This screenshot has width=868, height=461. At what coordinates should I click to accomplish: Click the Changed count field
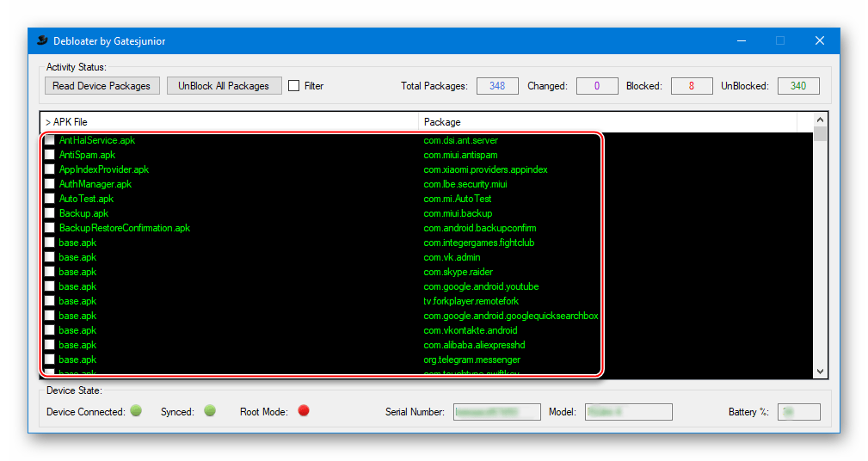click(x=597, y=86)
